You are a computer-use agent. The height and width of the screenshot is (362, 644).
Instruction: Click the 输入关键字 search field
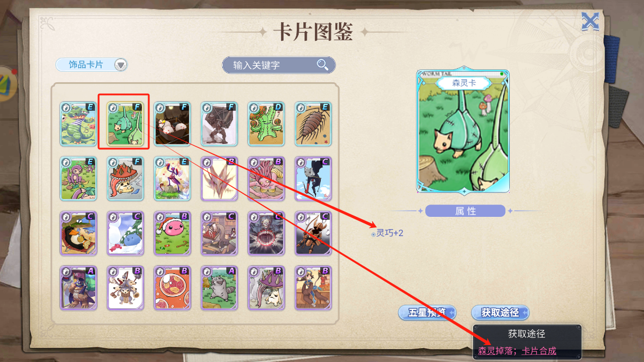click(278, 65)
